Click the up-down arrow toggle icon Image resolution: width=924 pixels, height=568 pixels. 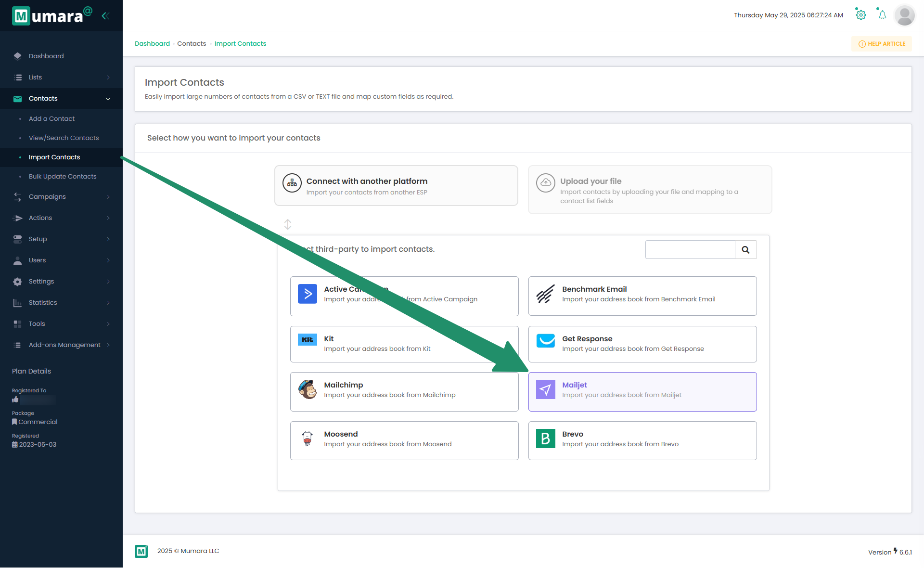288,224
